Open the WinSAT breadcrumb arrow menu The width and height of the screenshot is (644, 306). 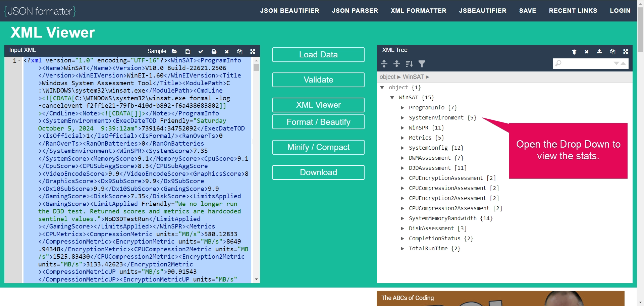pos(428,77)
